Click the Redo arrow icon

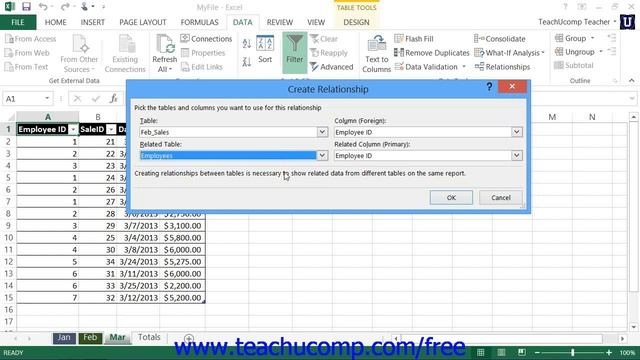(x=64, y=7)
